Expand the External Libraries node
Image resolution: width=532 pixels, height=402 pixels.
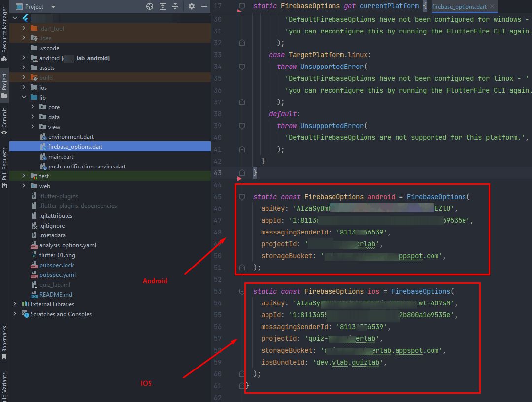pos(15,304)
